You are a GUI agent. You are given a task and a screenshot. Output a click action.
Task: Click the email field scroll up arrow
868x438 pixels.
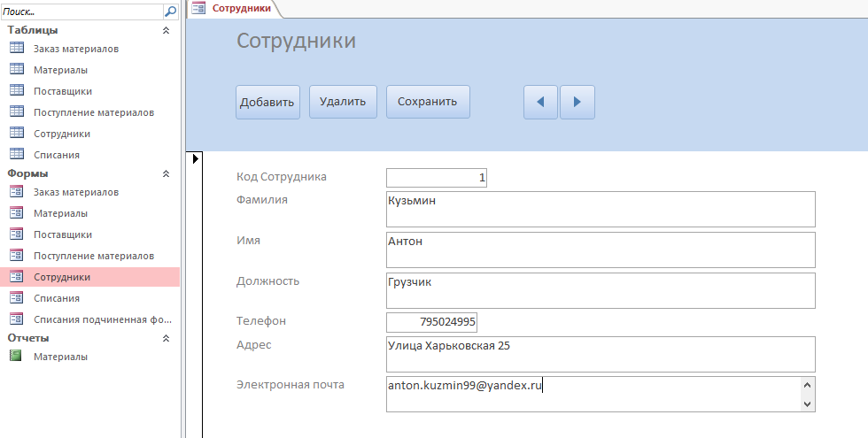click(x=807, y=385)
